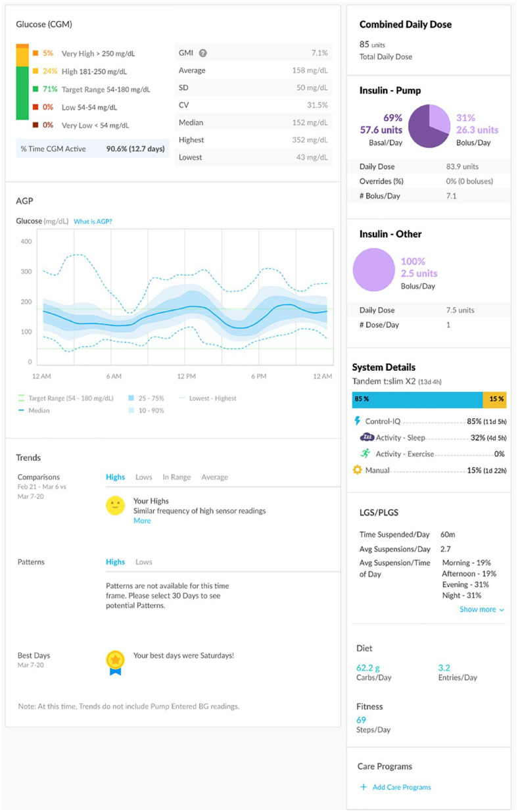The image size is (518, 812).
Task: Click the Add Care Programs link
Action: (x=402, y=787)
